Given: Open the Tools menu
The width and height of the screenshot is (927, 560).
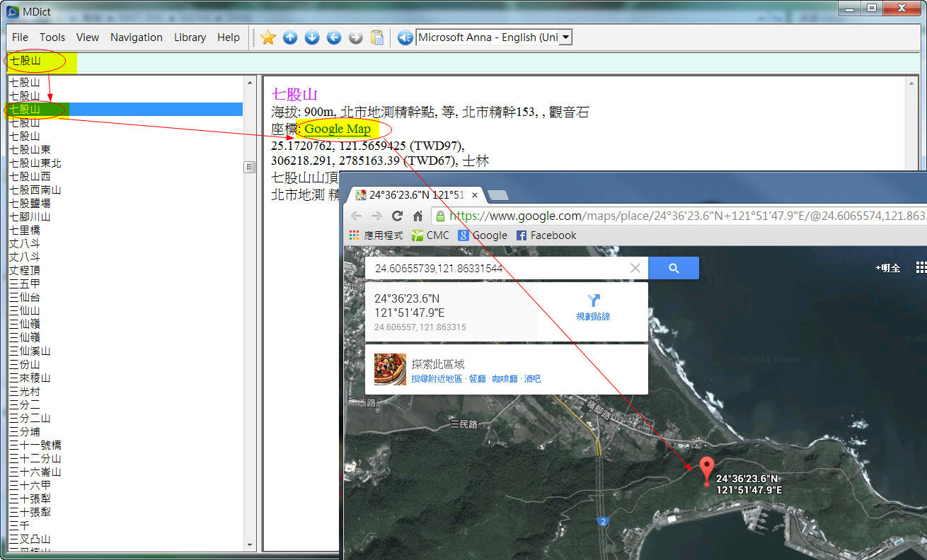Looking at the screenshot, I should (52, 37).
